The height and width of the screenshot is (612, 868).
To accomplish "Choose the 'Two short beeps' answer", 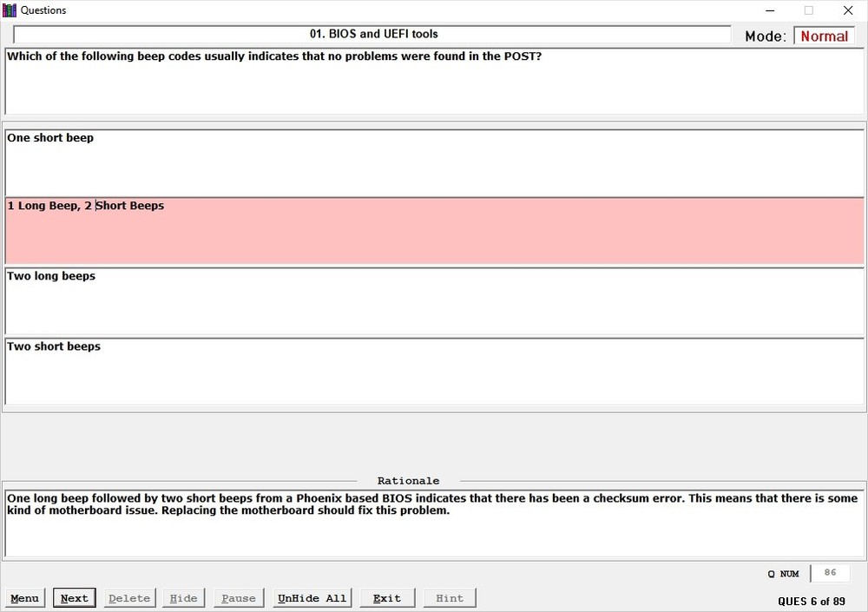I will 435,371.
